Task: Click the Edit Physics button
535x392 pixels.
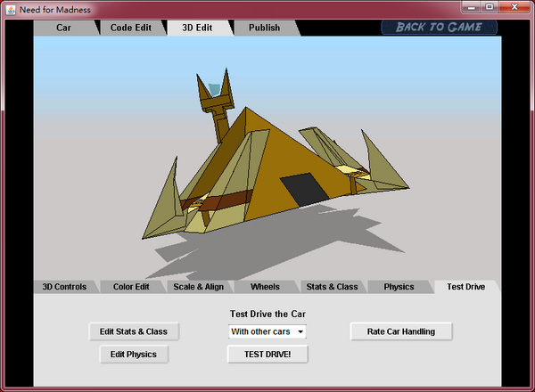Action: (134, 355)
